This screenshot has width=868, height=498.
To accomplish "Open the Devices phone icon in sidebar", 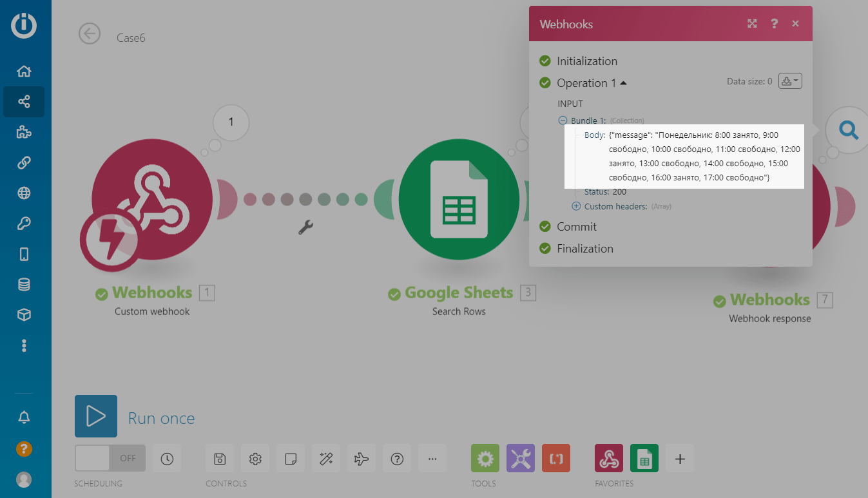I will pyautogui.click(x=24, y=254).
